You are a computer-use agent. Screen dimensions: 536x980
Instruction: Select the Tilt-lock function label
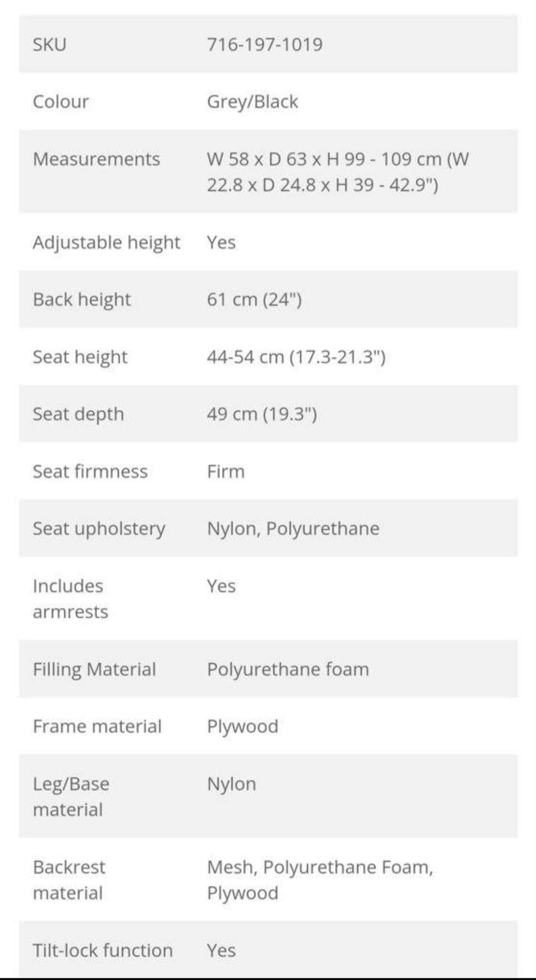(x=103, y=950)
